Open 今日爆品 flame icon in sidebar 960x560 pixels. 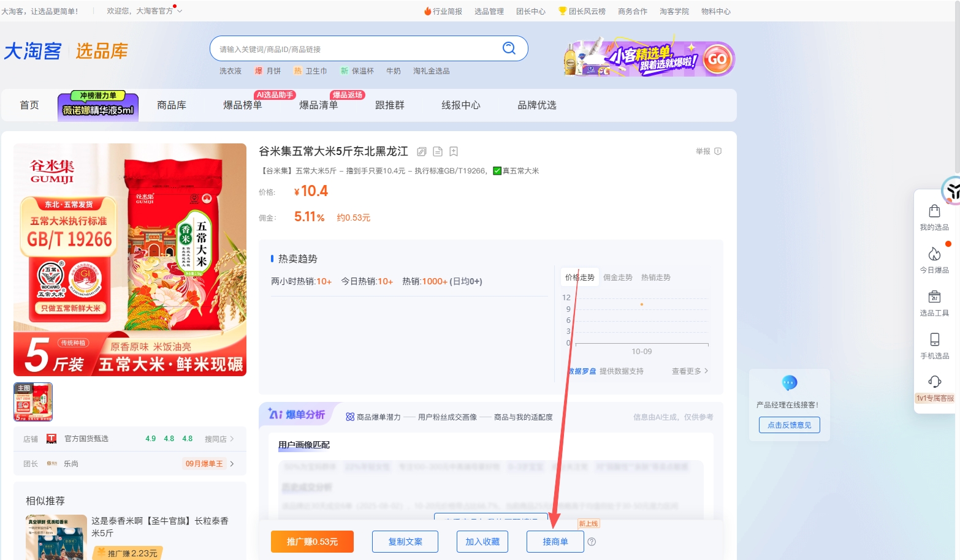click(x=934, y=254)
